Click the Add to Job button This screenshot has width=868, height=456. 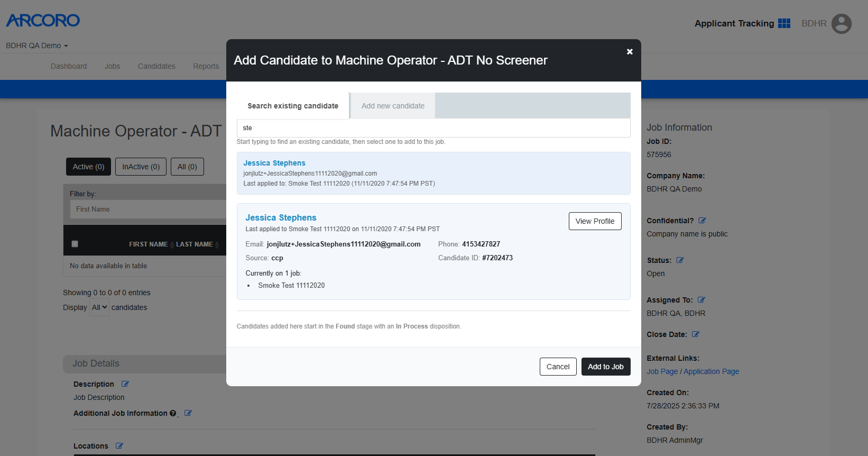click(x=606, y=367)
